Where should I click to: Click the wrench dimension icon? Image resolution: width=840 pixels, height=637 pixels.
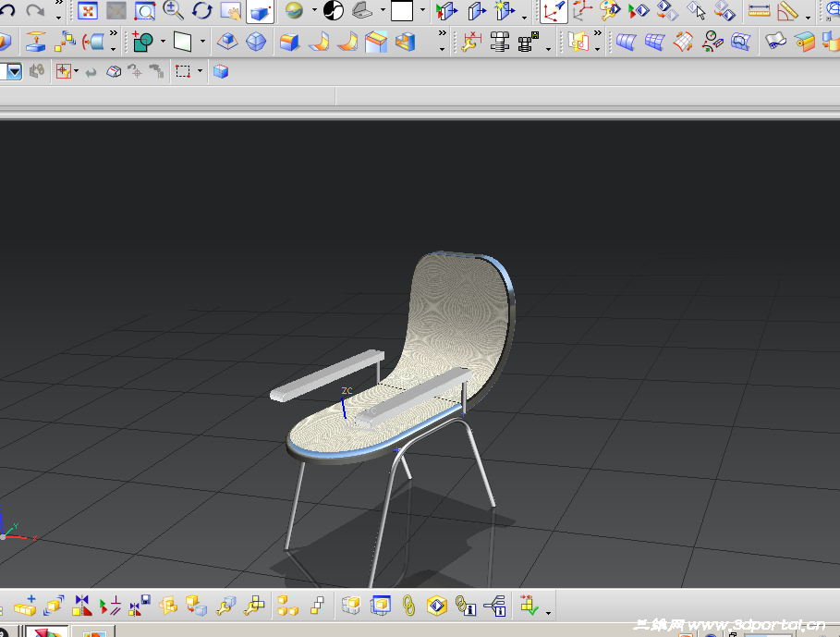point(471,42)
